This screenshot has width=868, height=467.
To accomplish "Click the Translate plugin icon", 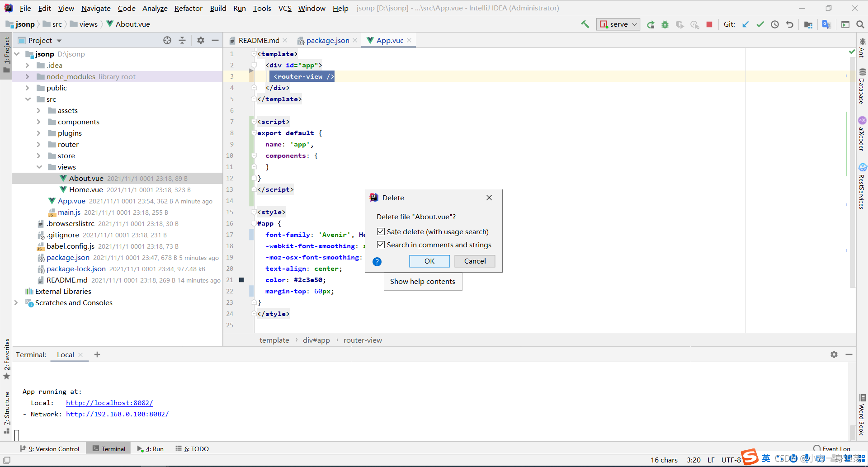I will 826,24.
